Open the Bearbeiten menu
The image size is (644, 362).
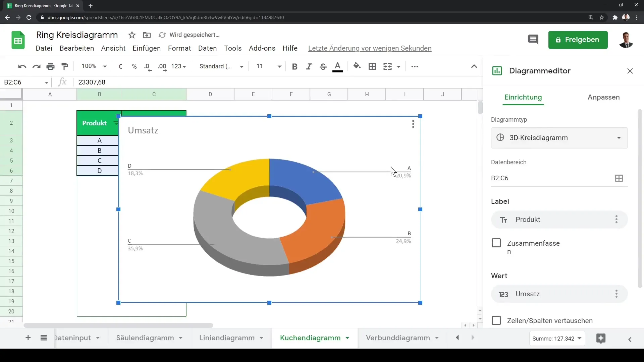click(x=77, y=48)
